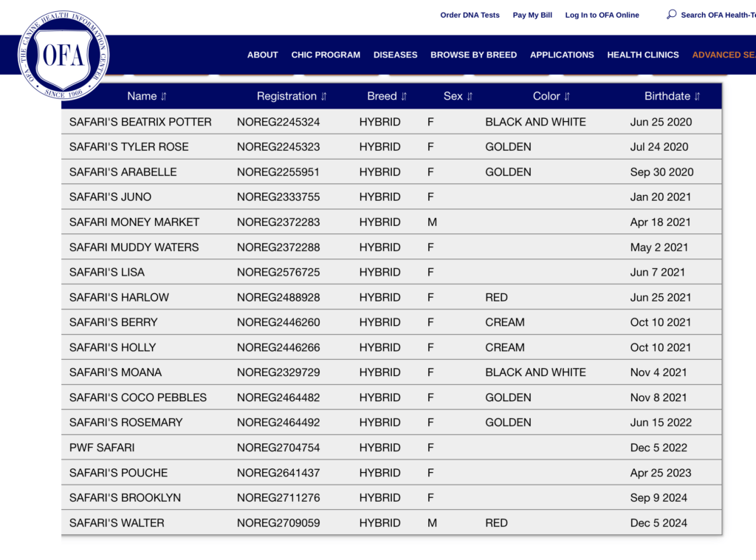Click the Registration column header text
This screenshot has height=560, width=756.
coord(287,96)
